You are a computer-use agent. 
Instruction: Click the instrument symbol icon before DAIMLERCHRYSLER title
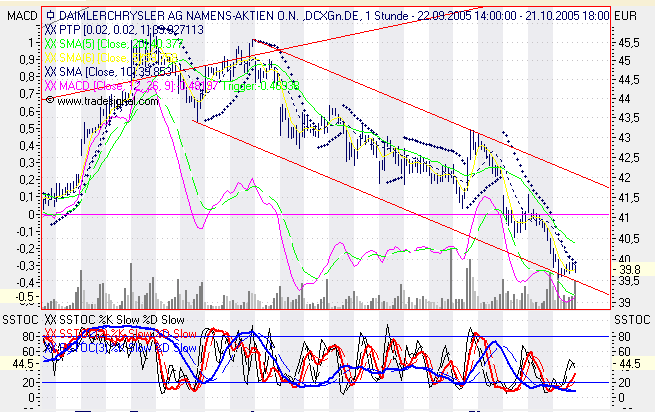click(51, 16)
